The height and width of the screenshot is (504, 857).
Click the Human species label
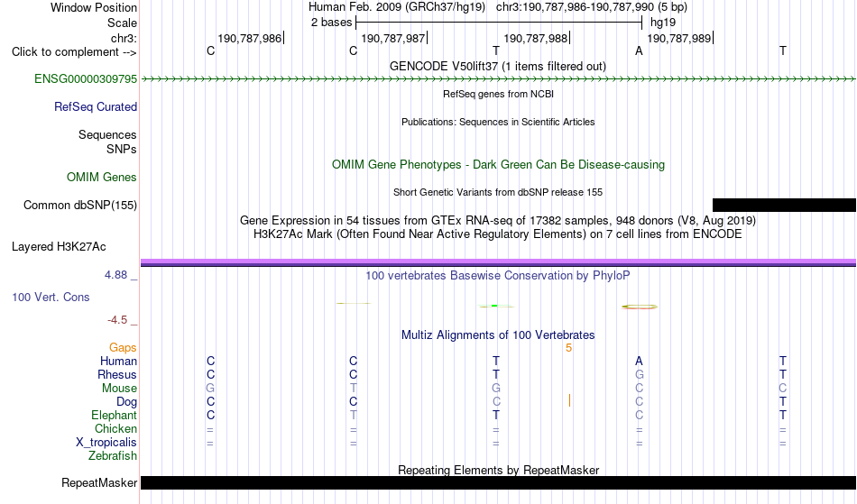pyautogui.click(x=118, y=362)
